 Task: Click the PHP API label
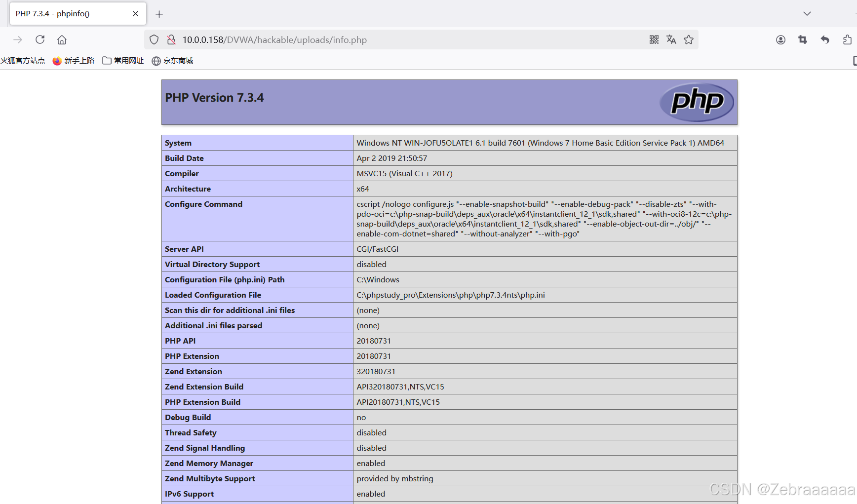(x=180, y=341)
